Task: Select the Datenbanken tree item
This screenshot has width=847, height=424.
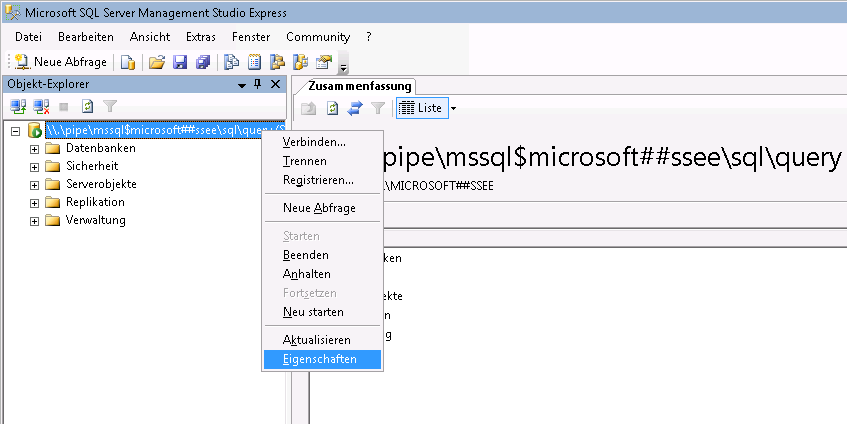Action: (100, 148)
